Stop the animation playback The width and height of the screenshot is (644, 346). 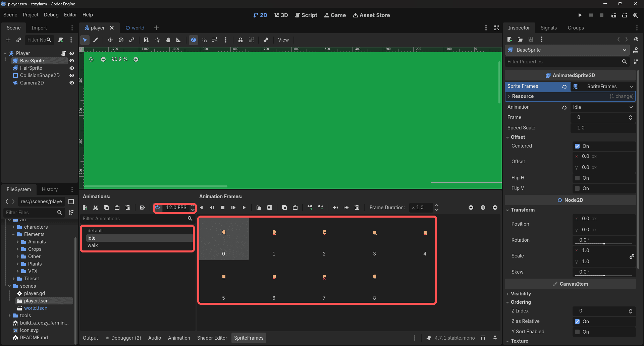pos(223,208)
